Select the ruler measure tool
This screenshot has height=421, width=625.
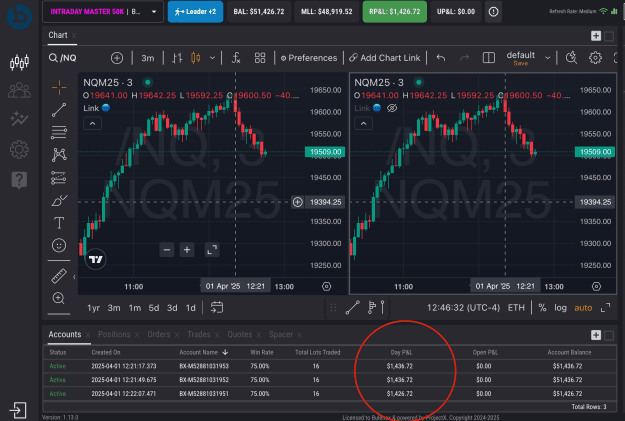point(59,276)
